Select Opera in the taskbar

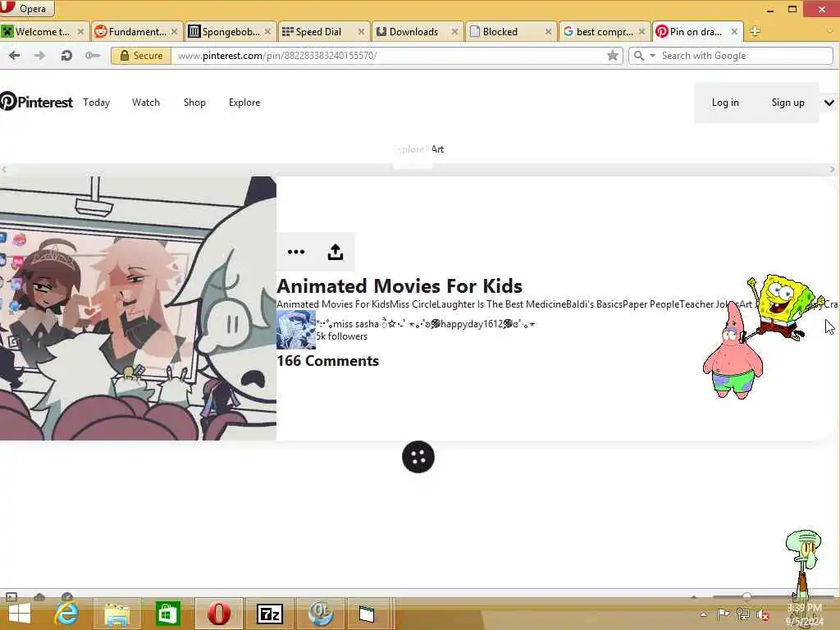(x=218, y=614)
